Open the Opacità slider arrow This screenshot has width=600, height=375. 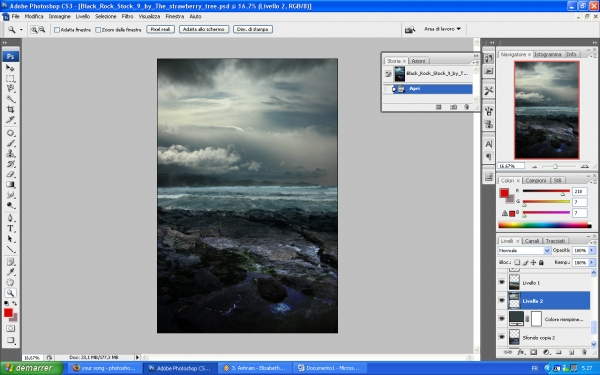(x=592, y=250)
